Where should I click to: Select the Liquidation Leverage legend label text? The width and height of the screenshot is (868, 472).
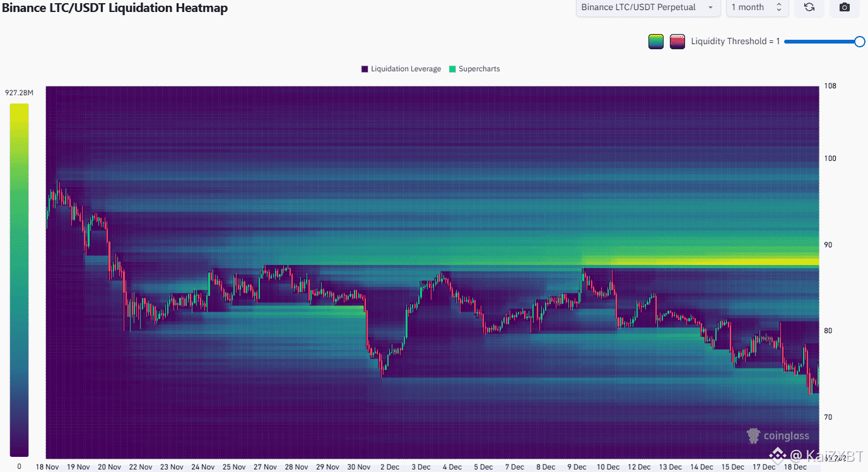tap(406, 69)
